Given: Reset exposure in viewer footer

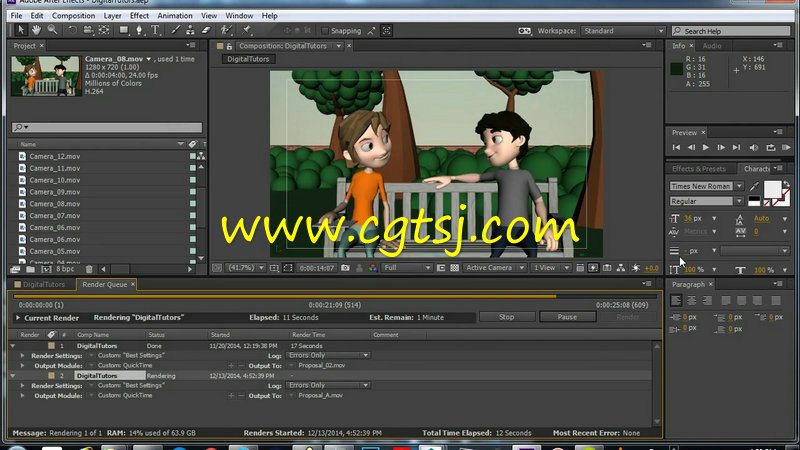Looking at the screenshot, I should 635,268.
